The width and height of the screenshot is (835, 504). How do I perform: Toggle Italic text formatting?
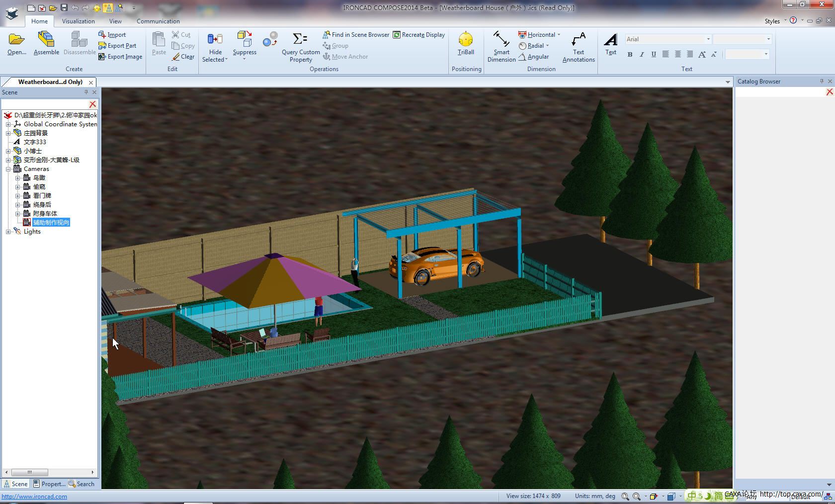click(x=642, y=54)
